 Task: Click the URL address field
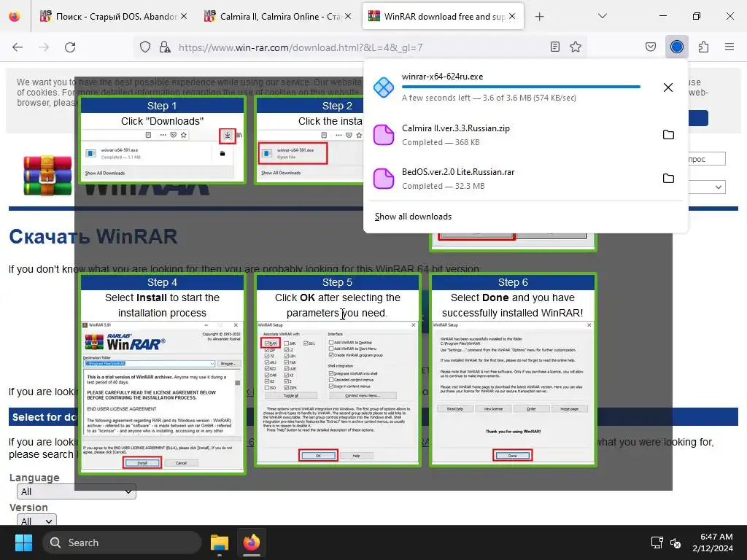coord(360,47)
